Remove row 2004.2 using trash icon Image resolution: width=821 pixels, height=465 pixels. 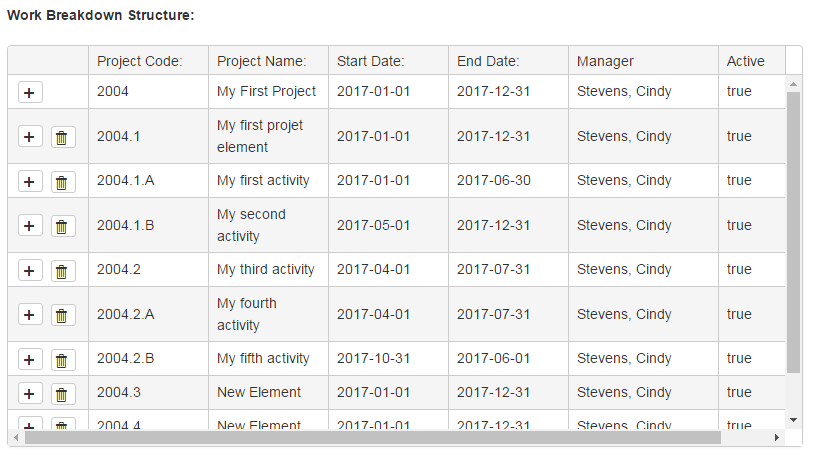pos(62,270)
